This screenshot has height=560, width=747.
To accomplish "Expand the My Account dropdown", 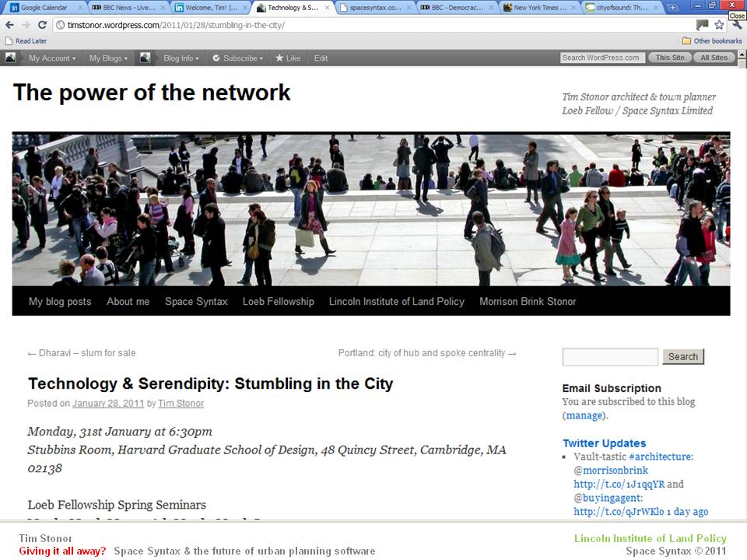I will click(x=51, y=58).
